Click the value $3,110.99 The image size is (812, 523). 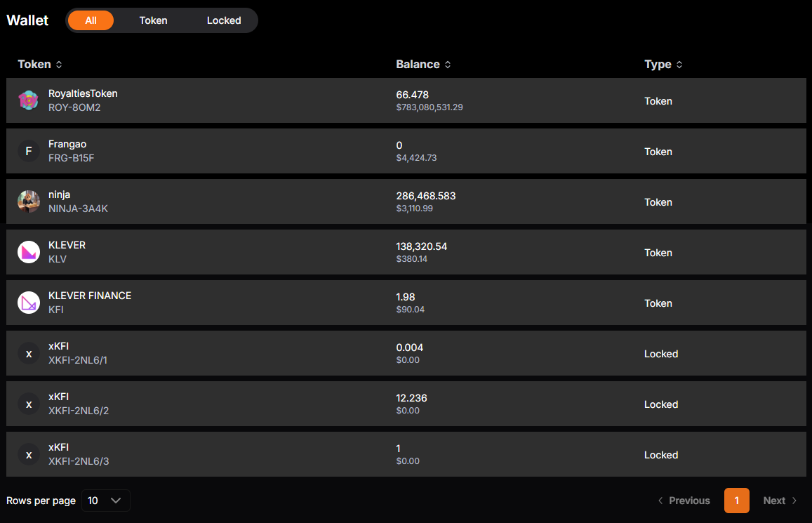[414, 208]
